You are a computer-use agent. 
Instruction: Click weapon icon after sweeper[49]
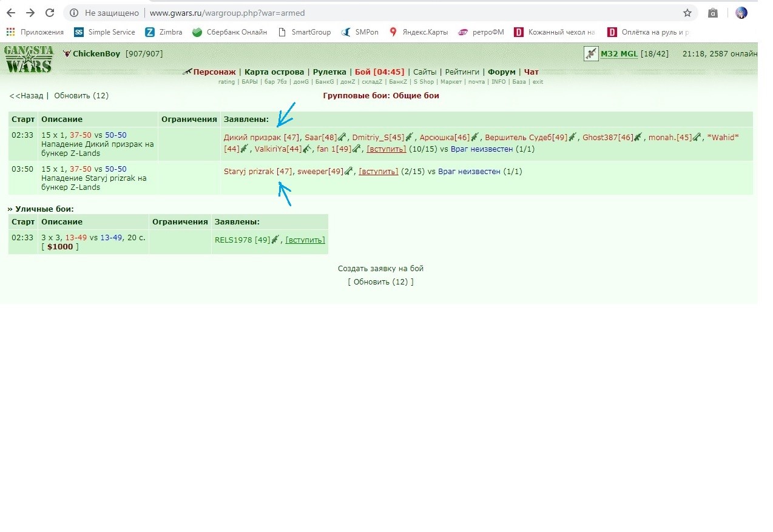tap(348, 172)
